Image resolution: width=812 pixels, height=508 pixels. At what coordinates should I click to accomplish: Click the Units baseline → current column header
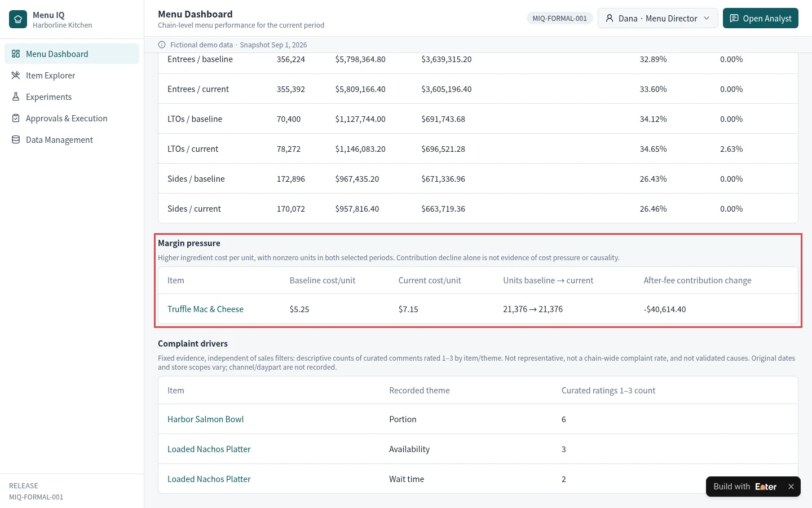pyautogui.click(x=548, y=281)
